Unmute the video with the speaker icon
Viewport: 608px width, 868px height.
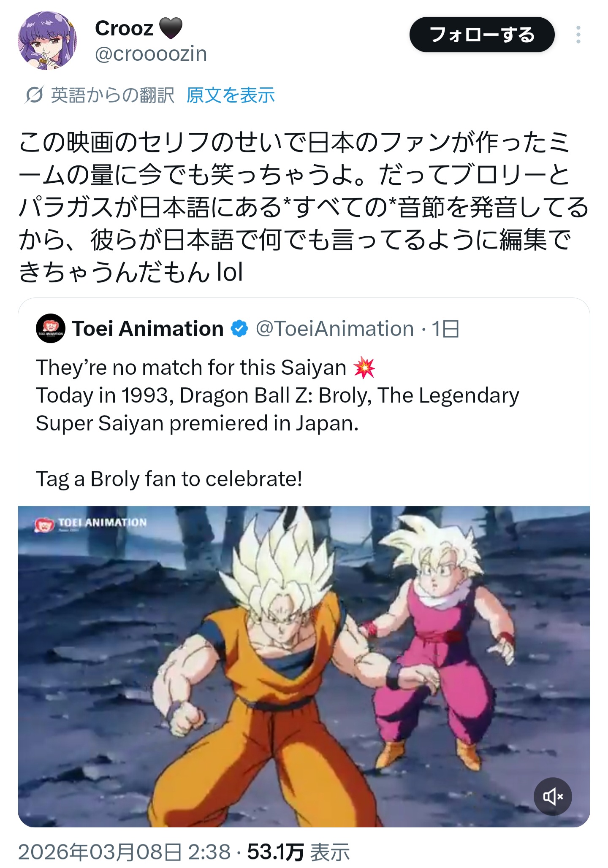tap(553, 797)
